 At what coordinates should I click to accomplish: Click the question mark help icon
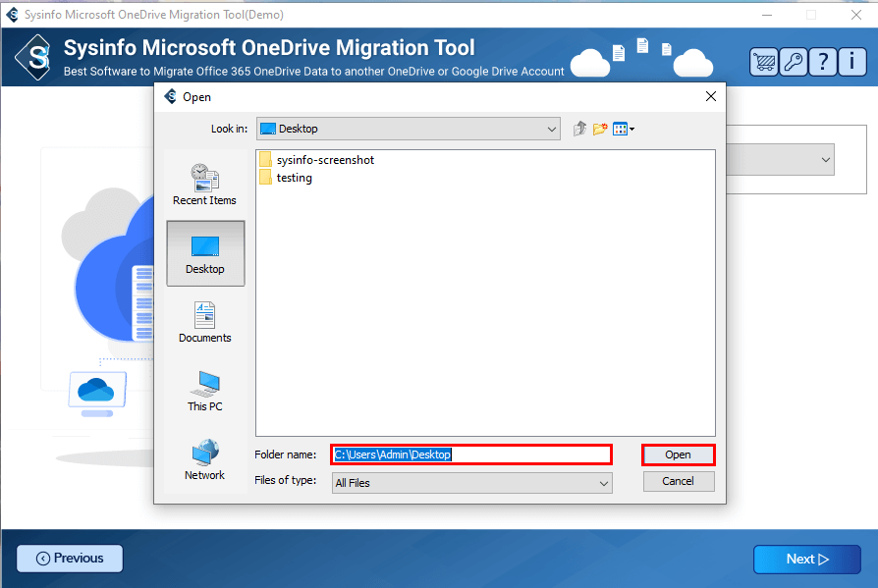823,62
